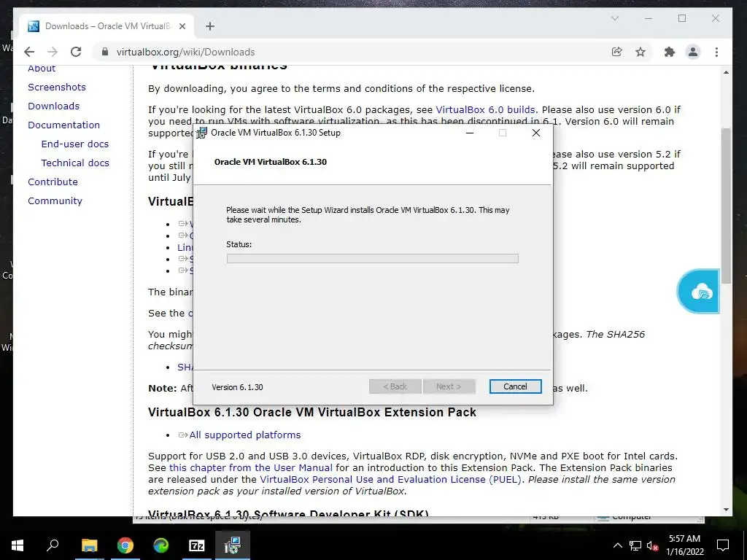Close the Downloads – Oracle VM VirtualBox tab

pos(182,26)
